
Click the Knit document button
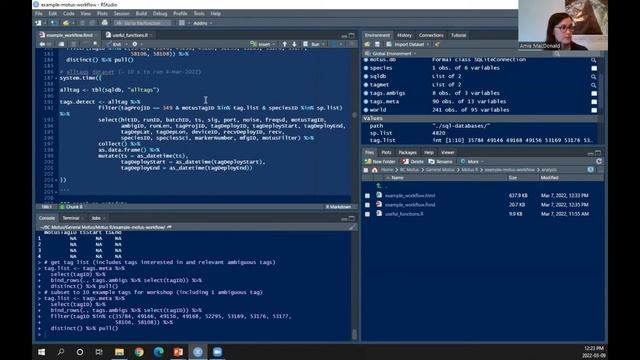[x=114, y=44]
